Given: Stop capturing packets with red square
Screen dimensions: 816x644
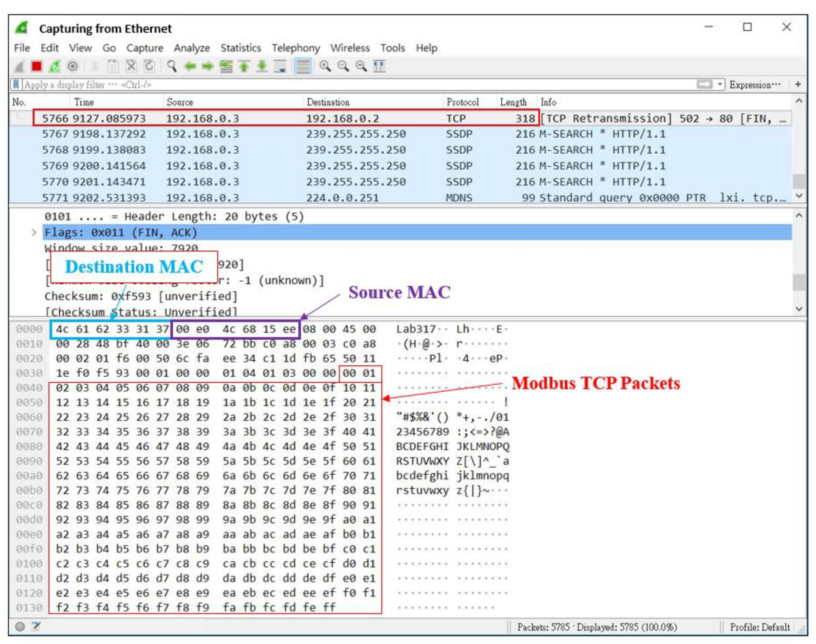Looking at the screenshot, I should [37, 67].
